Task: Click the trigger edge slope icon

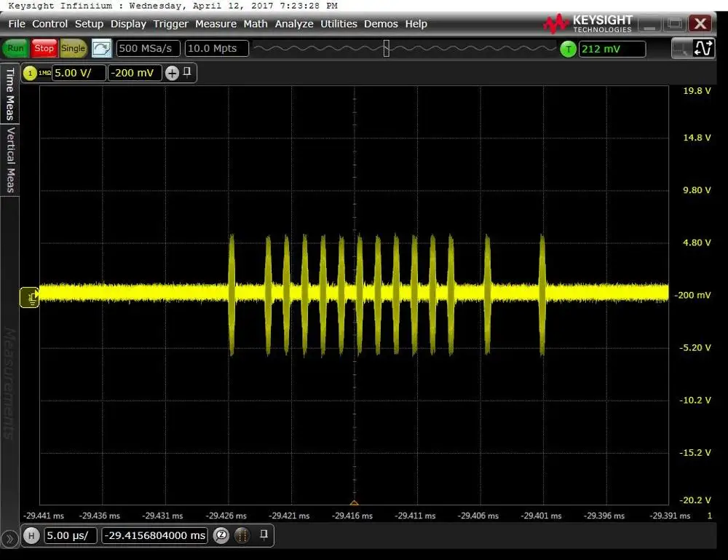Action: [x=703, y=48]
